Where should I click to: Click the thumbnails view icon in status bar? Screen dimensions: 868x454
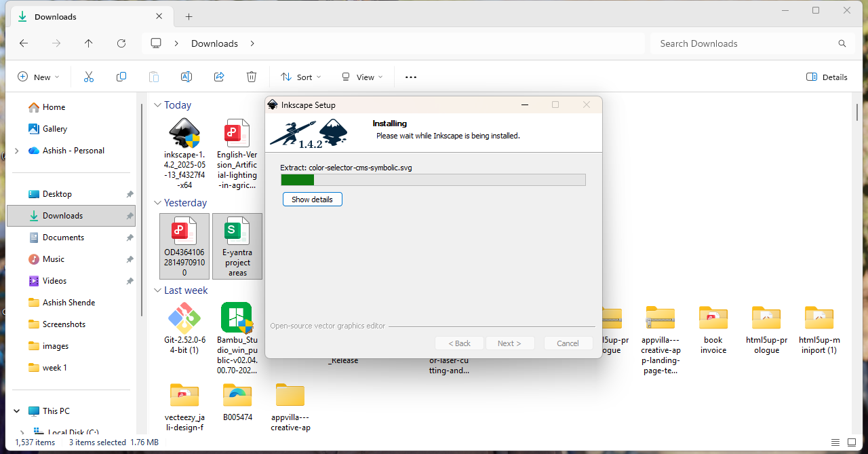point(852,442)
